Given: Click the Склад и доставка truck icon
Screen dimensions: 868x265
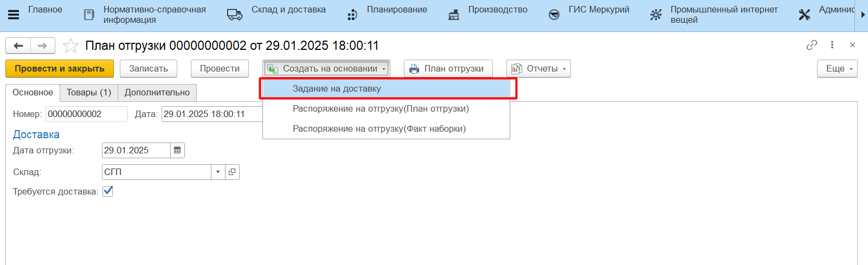Looking at the screenshot, I should (x=235, y=15).
